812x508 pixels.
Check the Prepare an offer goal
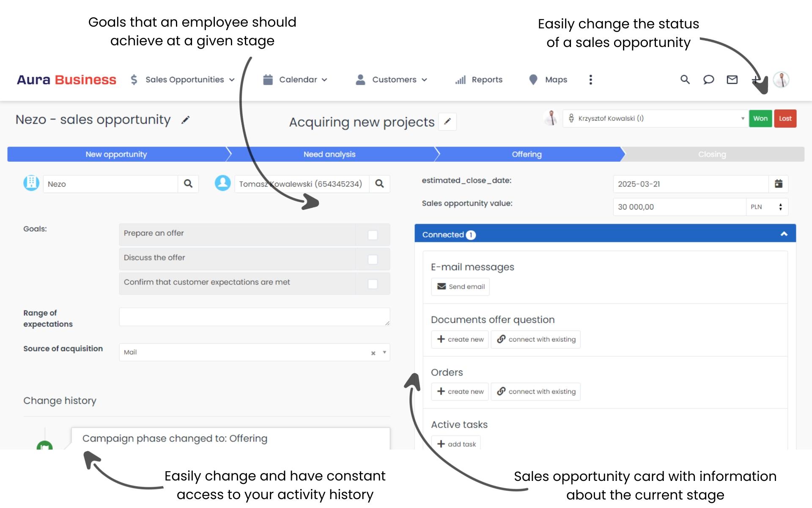click(x=373, y=235)
